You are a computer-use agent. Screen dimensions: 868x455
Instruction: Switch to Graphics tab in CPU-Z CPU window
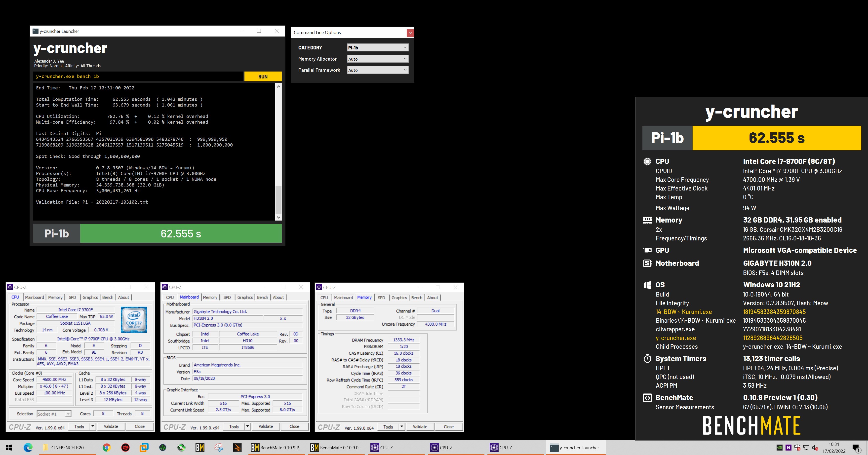[90, 297]
